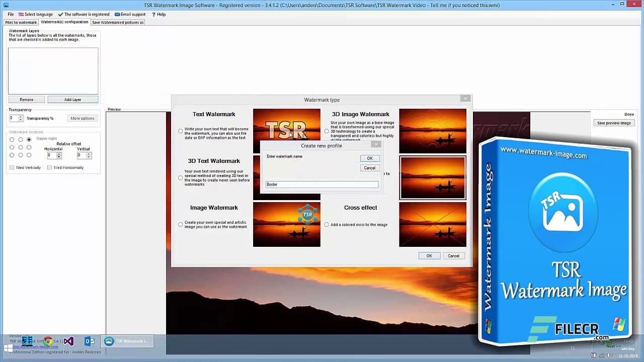The width and height of the screenshot is (644, 362).
Task: Click the highlighted border sample thumbnail
Action: pyautogui.click(x=433, y=177)
